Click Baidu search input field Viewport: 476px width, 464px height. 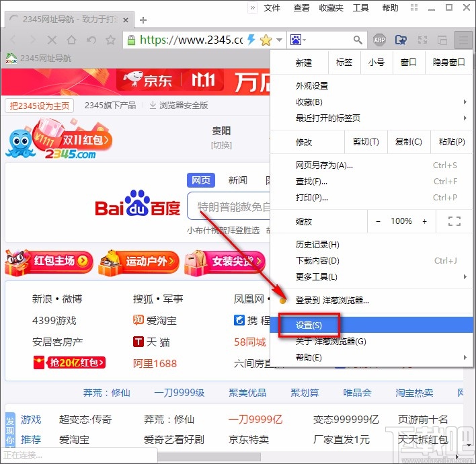[229, 206]
